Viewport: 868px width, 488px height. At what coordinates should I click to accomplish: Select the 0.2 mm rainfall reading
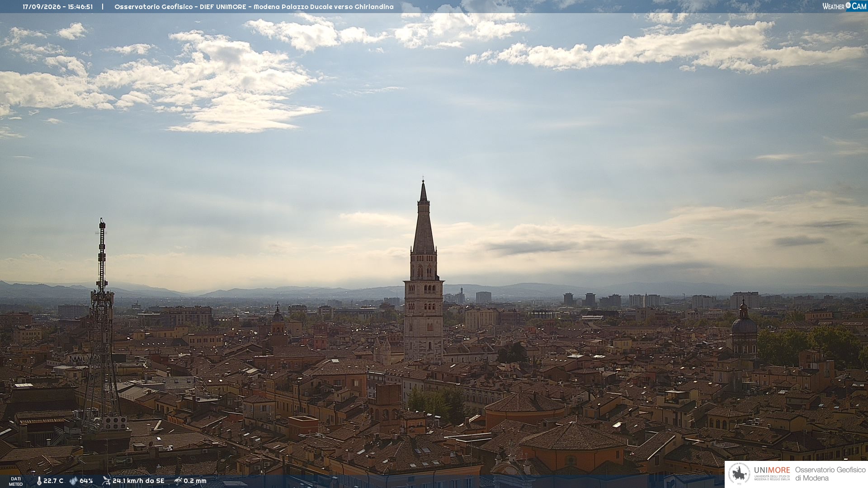[x=195, y=481]
